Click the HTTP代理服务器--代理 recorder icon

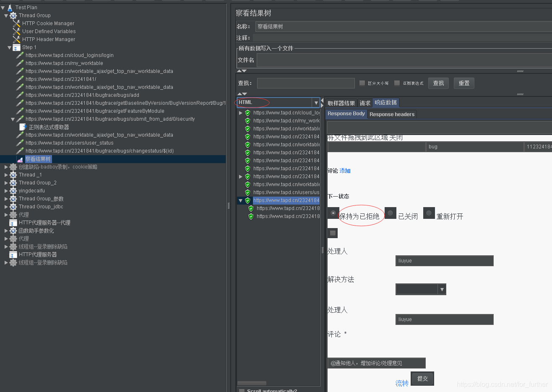coord(13,223)
